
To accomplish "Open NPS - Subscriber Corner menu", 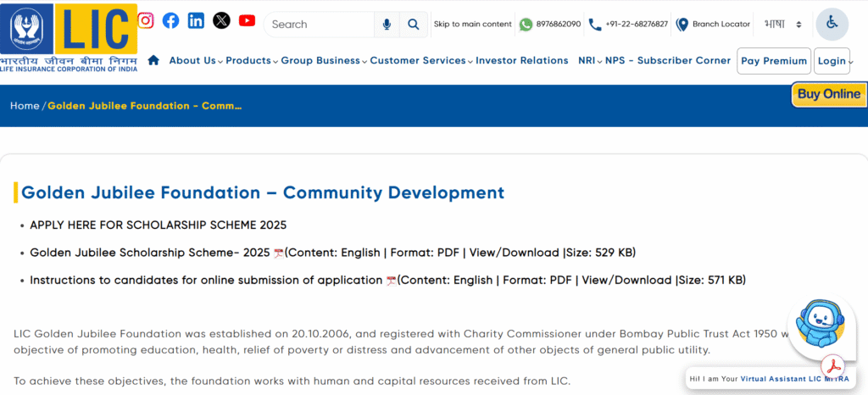I will (667, 61).
